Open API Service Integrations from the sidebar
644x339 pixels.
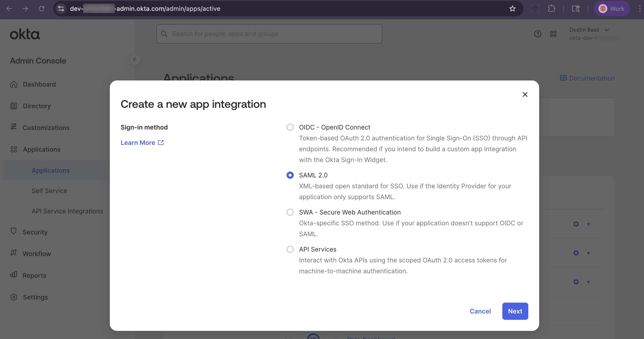pos(67,211)
